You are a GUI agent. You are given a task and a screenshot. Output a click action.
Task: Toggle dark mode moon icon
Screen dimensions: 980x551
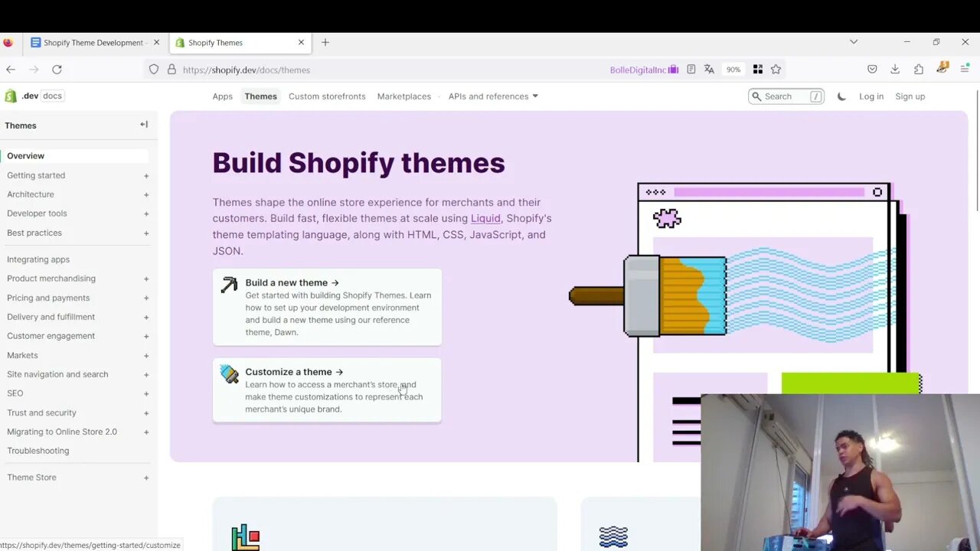(x=841, y=96)
